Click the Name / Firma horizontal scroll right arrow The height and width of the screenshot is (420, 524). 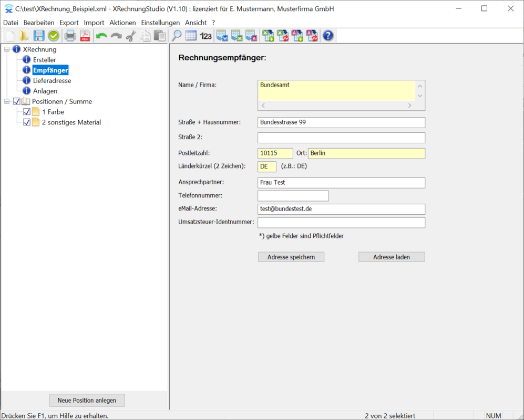click(x=410, y=106)
